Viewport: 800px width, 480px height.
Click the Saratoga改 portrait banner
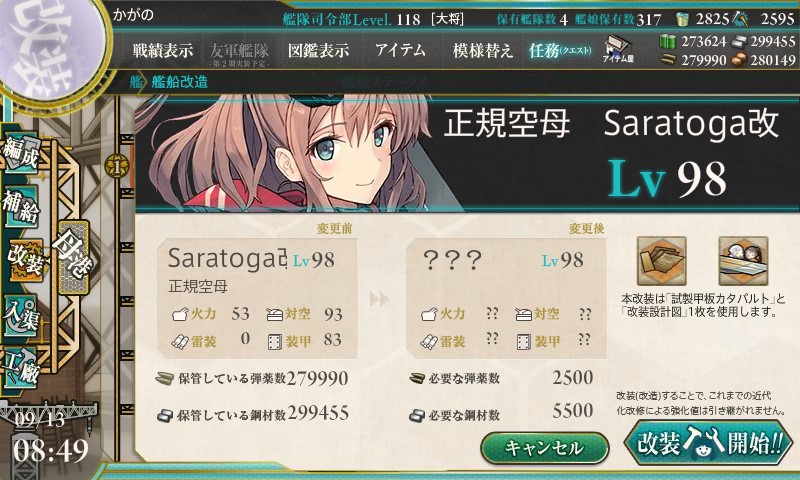pyautogui.click(x=467, y=153)
